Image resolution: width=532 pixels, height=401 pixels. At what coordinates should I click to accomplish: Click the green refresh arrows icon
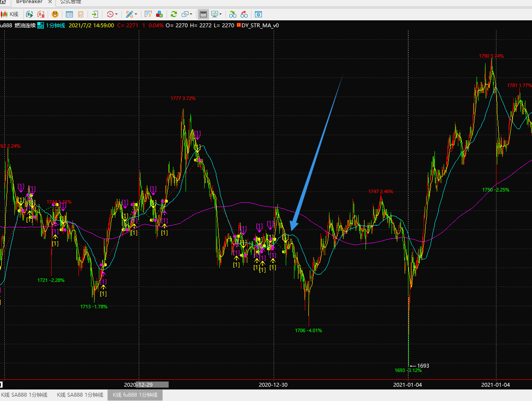pos(173,14)
